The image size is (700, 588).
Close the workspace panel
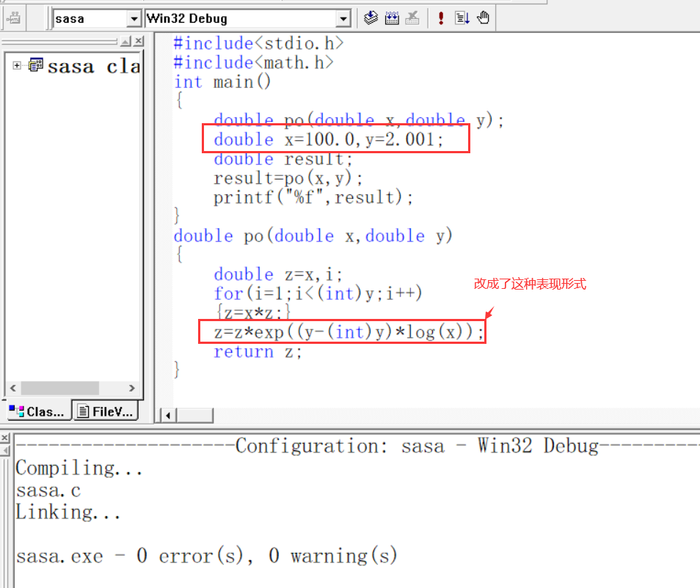[x=138, y=41]
